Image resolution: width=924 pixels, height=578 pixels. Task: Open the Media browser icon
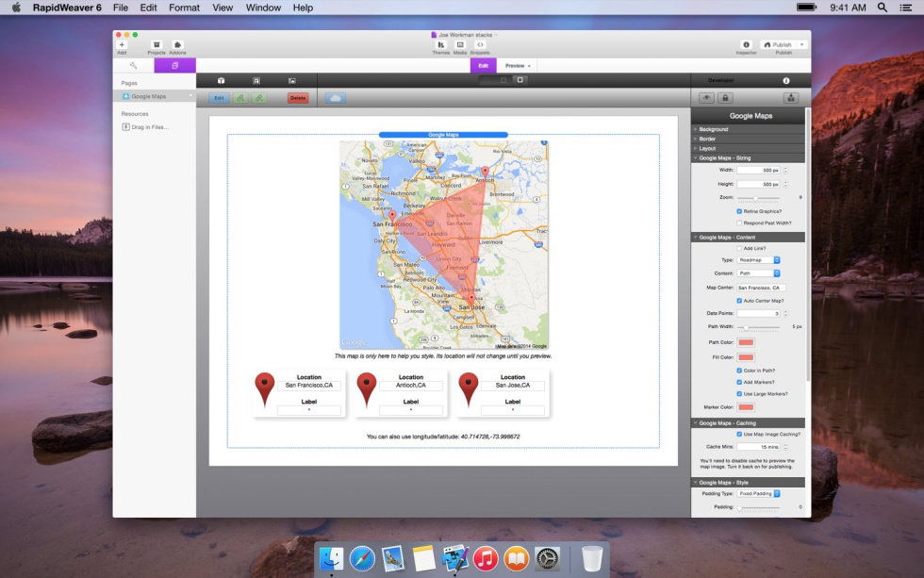(460, 44)
